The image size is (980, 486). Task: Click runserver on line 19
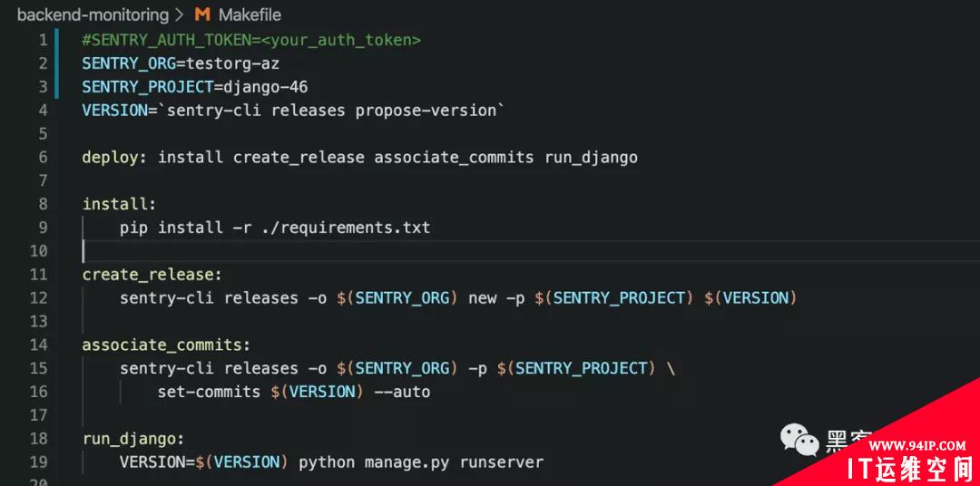tap(502, 462)
